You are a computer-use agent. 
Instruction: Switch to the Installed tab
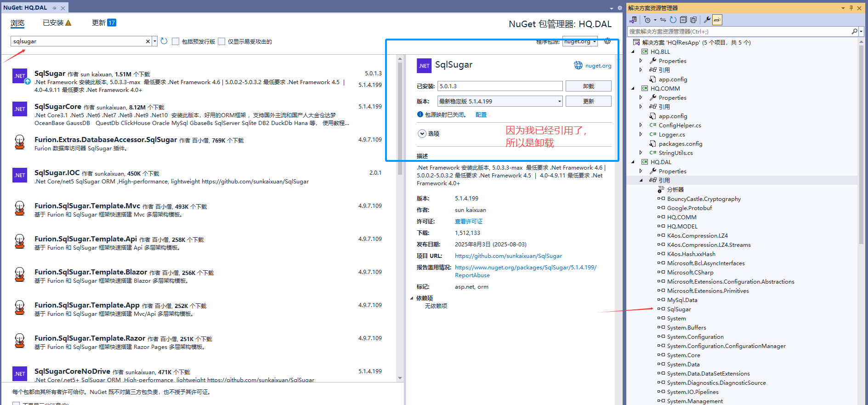(x=53, y=23)
